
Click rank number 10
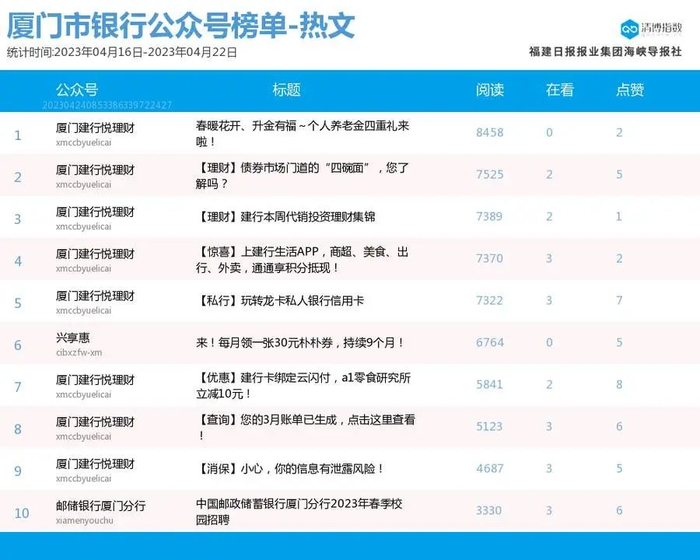point(22,513)
